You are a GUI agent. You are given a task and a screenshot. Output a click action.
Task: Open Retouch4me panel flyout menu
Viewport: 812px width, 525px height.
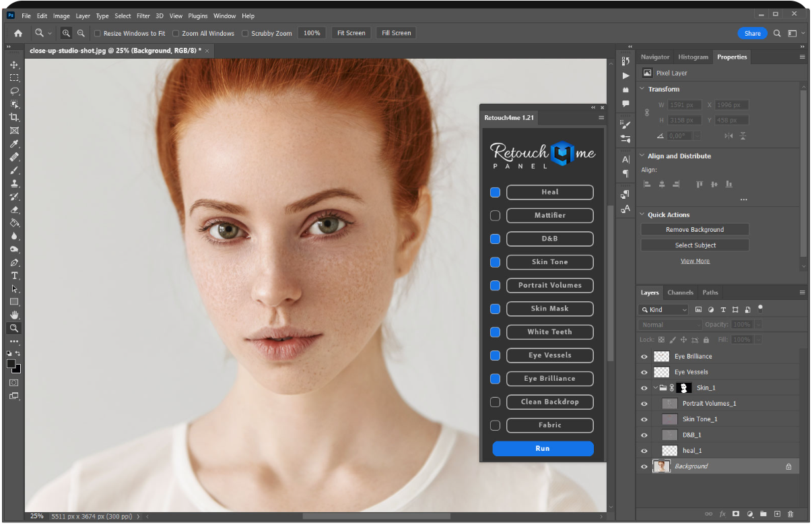click(x=601, y=118)
